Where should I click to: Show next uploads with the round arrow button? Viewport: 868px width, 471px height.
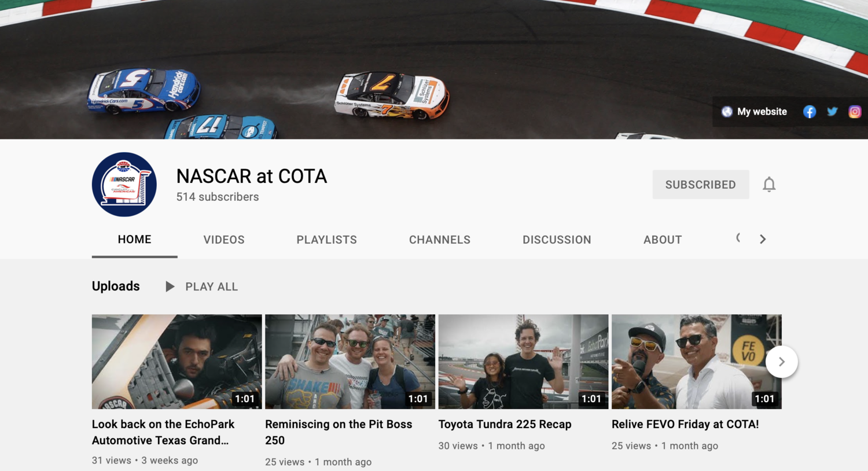point(781,362)
